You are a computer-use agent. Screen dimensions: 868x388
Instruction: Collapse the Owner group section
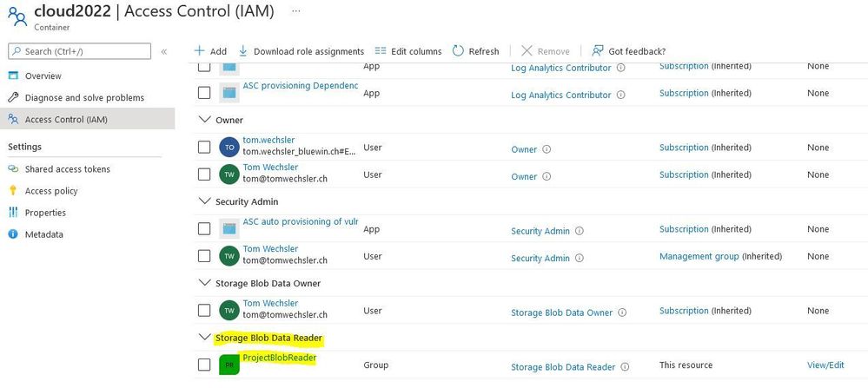point(204,120)
